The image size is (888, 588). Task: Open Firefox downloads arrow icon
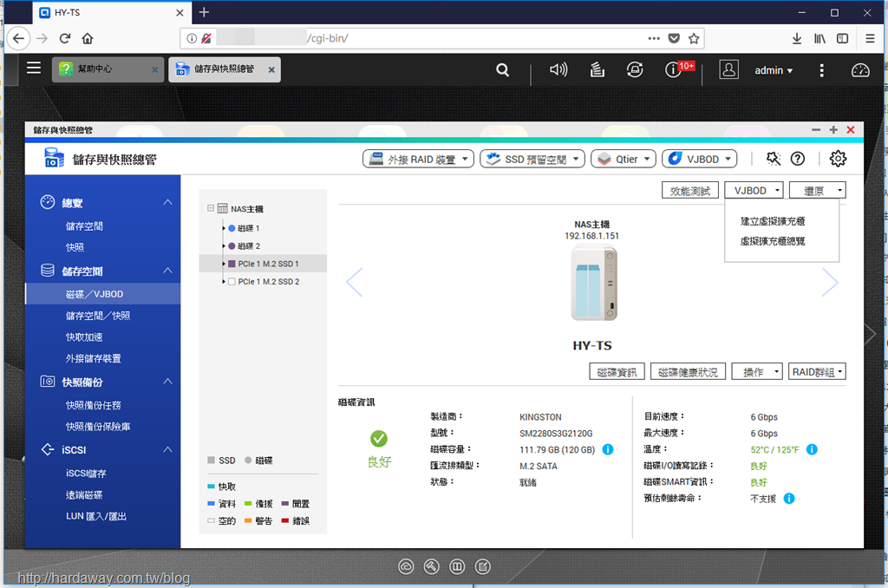(796, 38)
